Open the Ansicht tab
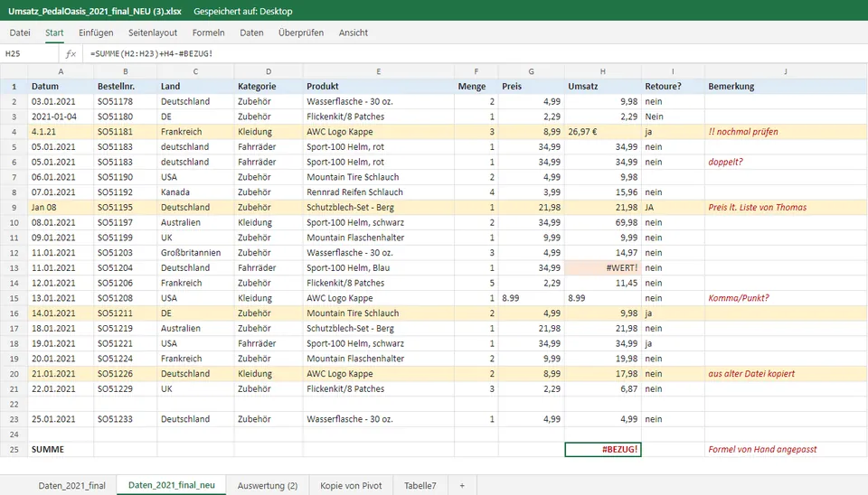 coord(354,33)
